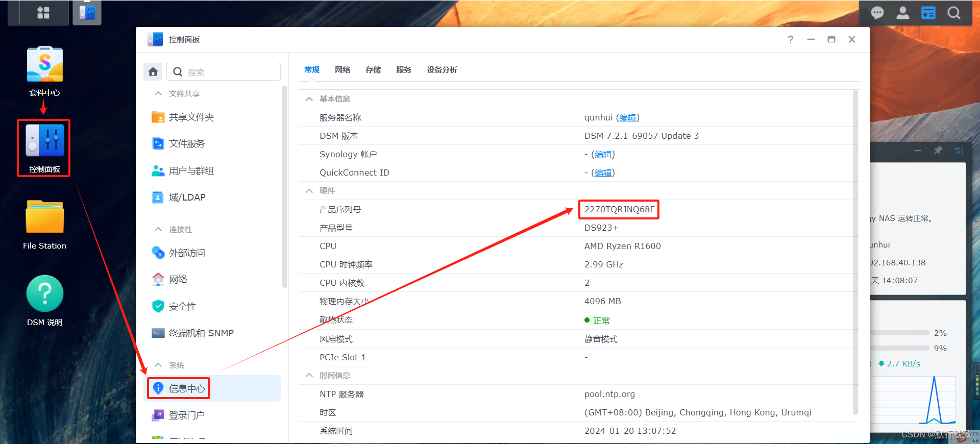This screenshot has width=980, height=444.
Task: Switch to the Network (网络) tab
Action: pos(342,70)
